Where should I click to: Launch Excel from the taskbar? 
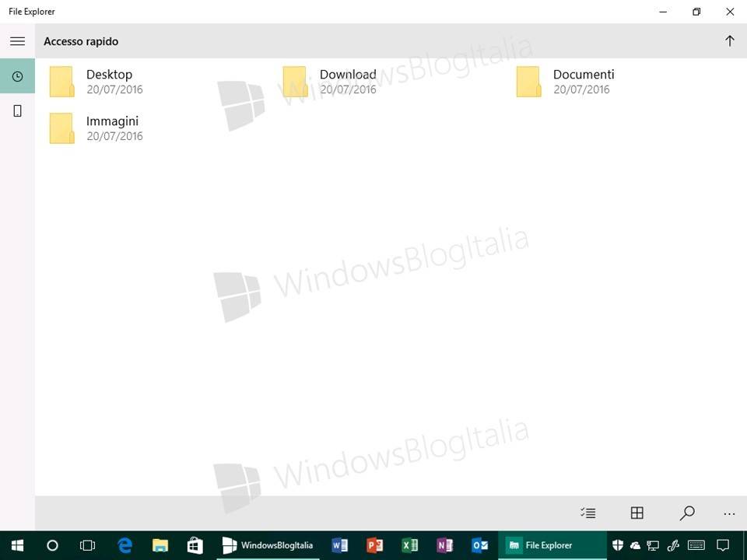[410, 545]
